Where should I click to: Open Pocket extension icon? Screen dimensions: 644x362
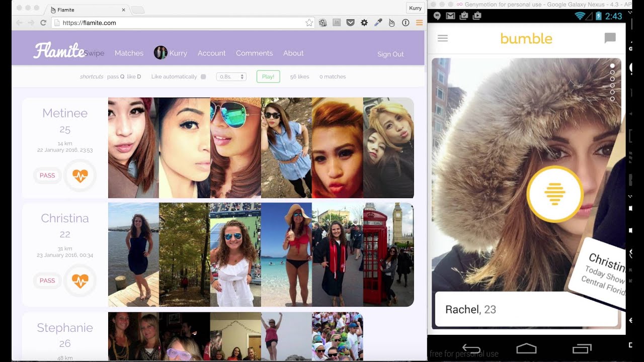click(351, 23)
